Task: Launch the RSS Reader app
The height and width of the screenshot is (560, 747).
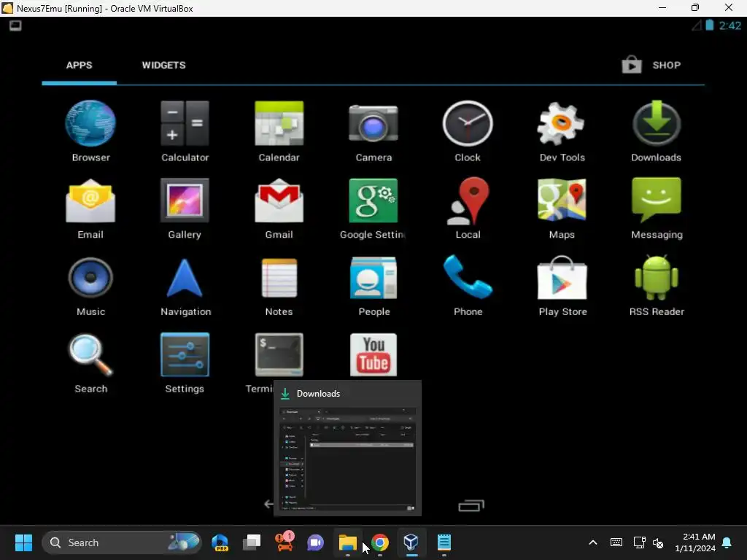Action: [656, 285]
